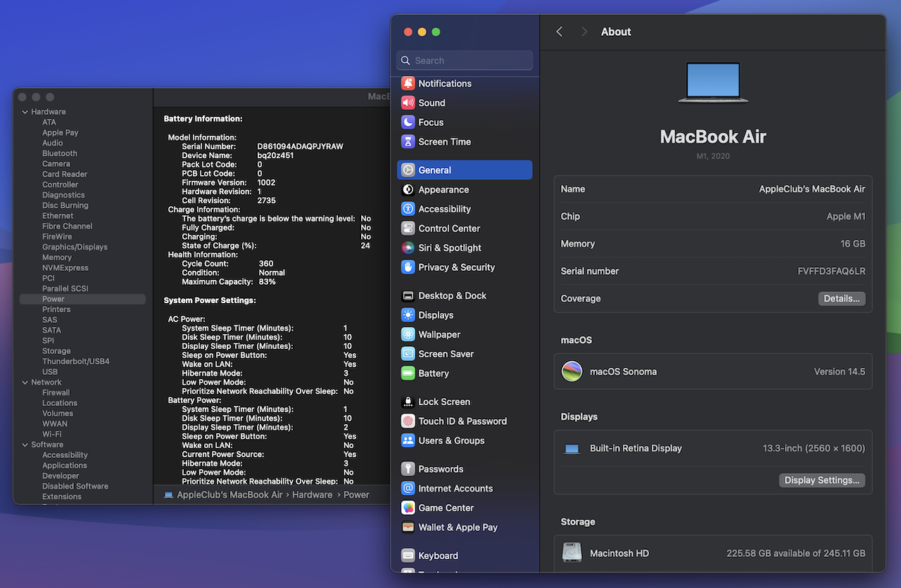Open the Battery icon
Viewport: 901px width, 588px height.
coord(408,373)
